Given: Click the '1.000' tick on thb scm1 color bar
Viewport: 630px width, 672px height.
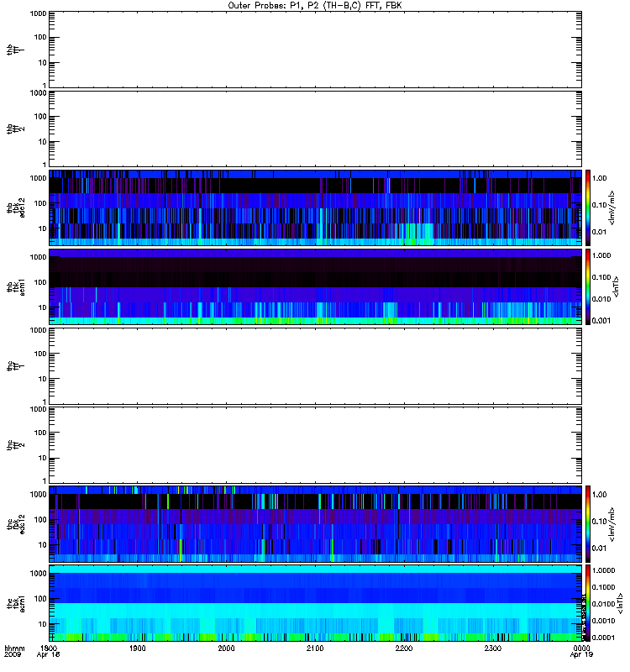Looking at the screenshot, I should [601, 255].
